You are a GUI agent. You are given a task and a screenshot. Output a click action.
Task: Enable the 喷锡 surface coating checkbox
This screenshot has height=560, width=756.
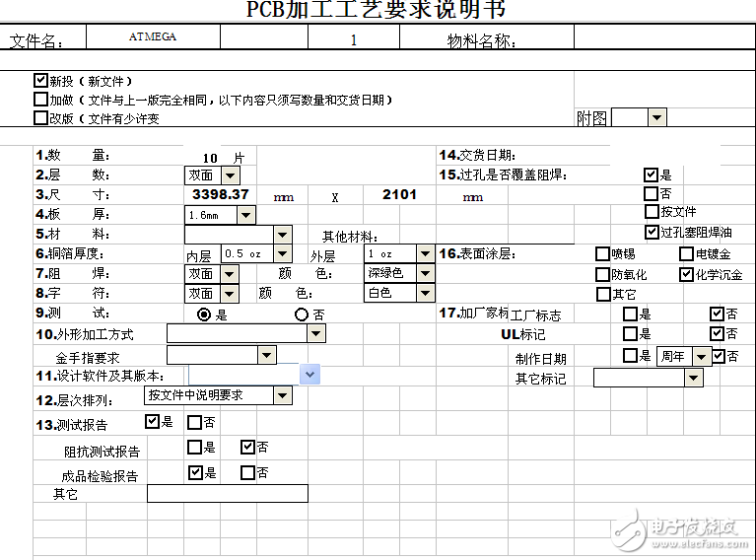click(x=603, y=254)
